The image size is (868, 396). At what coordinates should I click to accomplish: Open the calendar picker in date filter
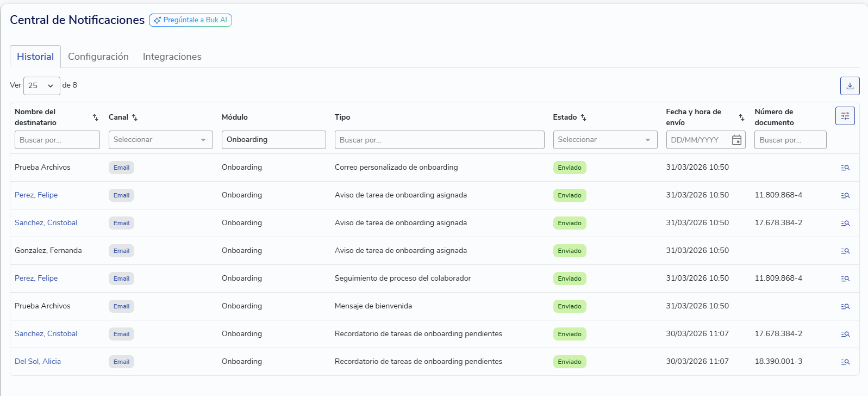(x=736, y=140)
